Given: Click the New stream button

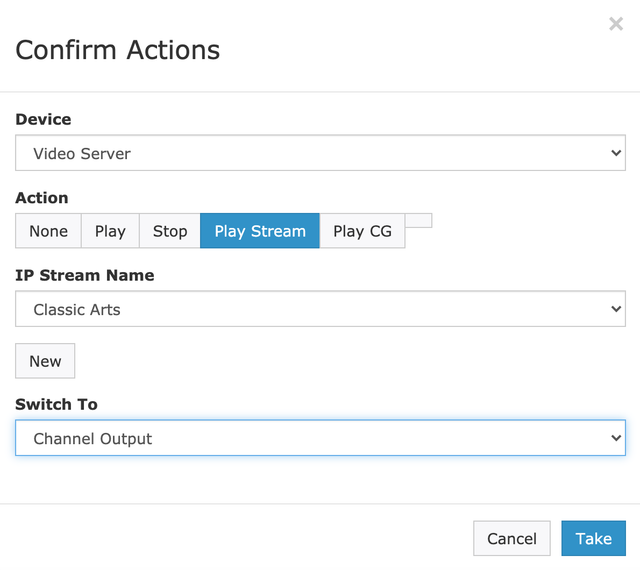Looking at the screenshot, I should click(x=45, y=361).
